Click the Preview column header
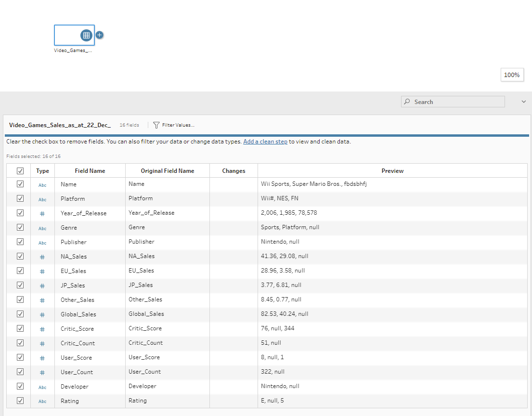 [x=392, y=170]
